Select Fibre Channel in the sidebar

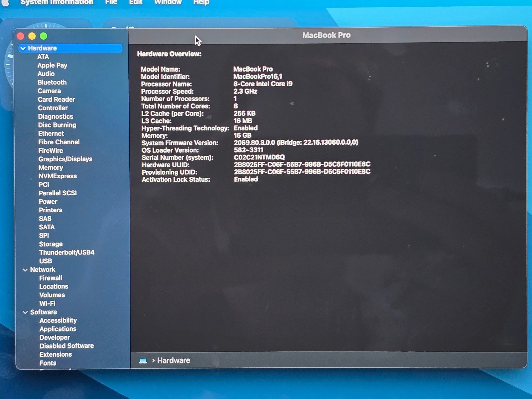(x=59, y=142)
